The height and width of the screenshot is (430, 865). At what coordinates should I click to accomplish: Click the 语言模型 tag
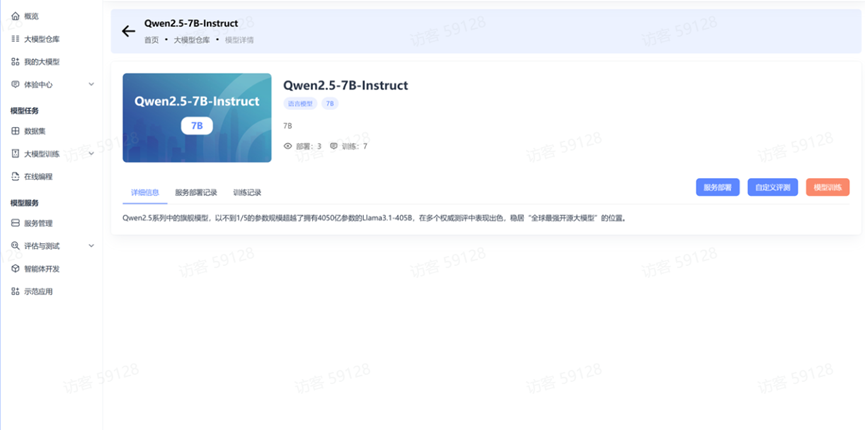pos(300,103)
